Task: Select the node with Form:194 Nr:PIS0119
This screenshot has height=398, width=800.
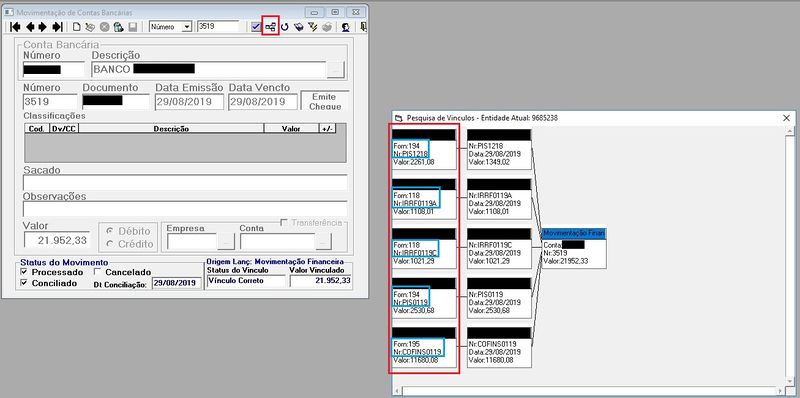Action: point(423,298)
